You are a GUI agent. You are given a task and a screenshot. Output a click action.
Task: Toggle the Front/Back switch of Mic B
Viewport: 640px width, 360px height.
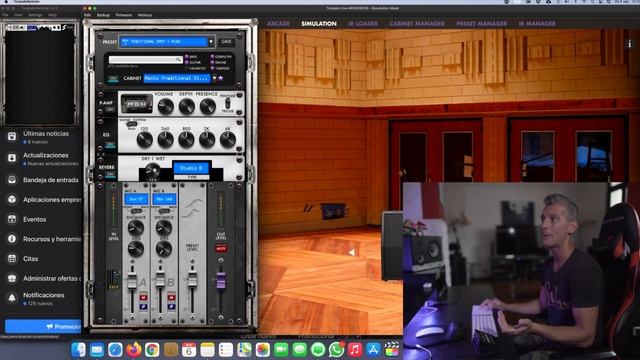pyautogui.click(x=164, y=211)
